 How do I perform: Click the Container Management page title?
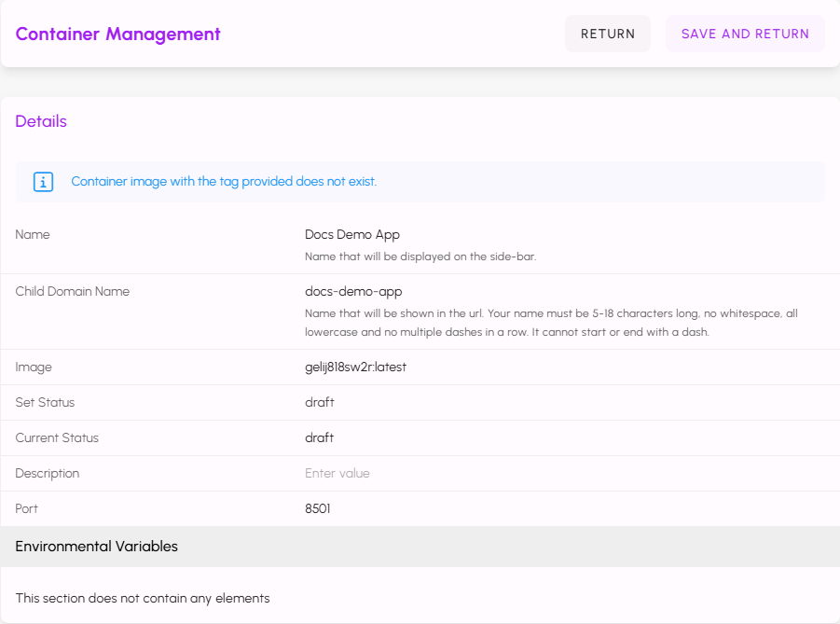pyautogui.click(x=118, y=35)
